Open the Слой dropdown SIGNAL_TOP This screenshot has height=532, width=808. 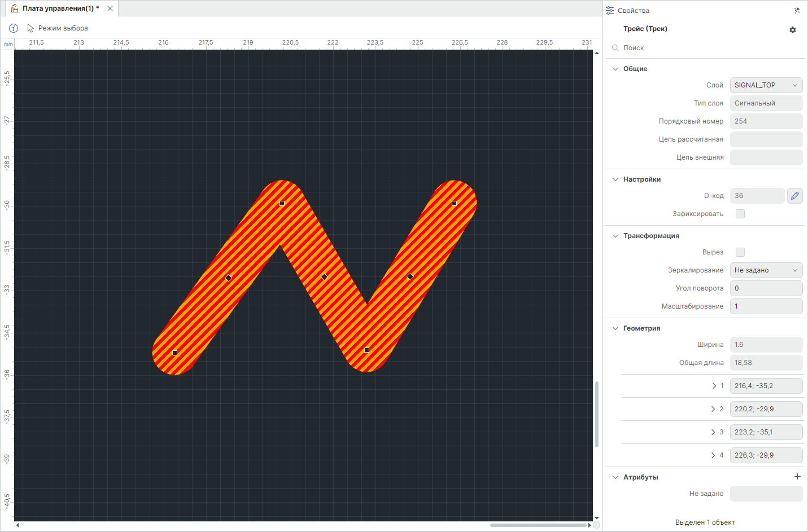click(x=766, y=85)
